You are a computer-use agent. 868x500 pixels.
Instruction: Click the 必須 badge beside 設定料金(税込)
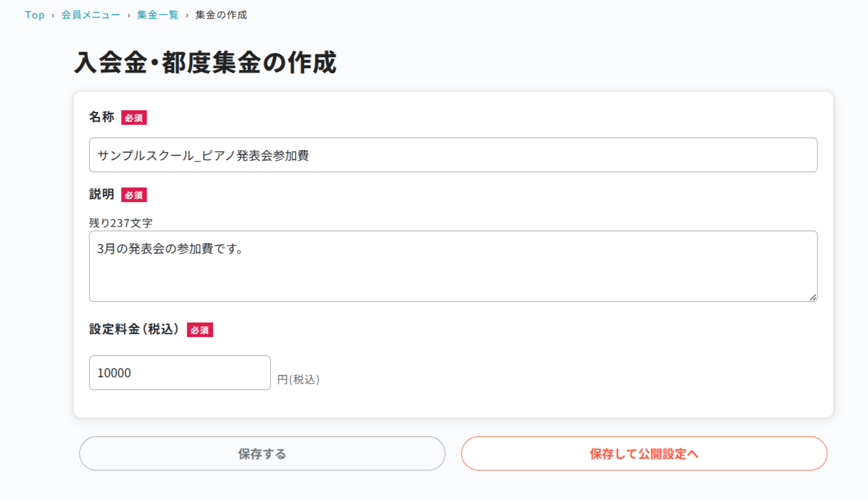point(200,330)
